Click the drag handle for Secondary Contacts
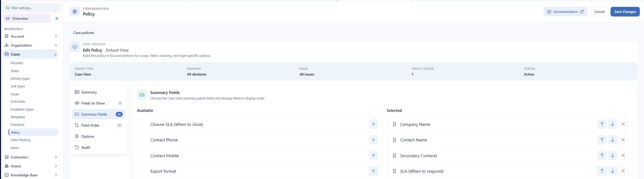 pos(394,156)
